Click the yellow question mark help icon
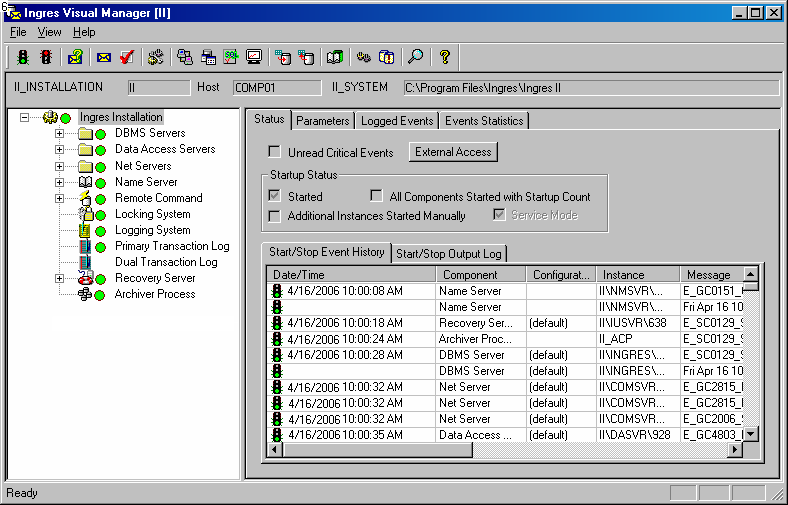 pyautogui.click(x=445, y=57)
